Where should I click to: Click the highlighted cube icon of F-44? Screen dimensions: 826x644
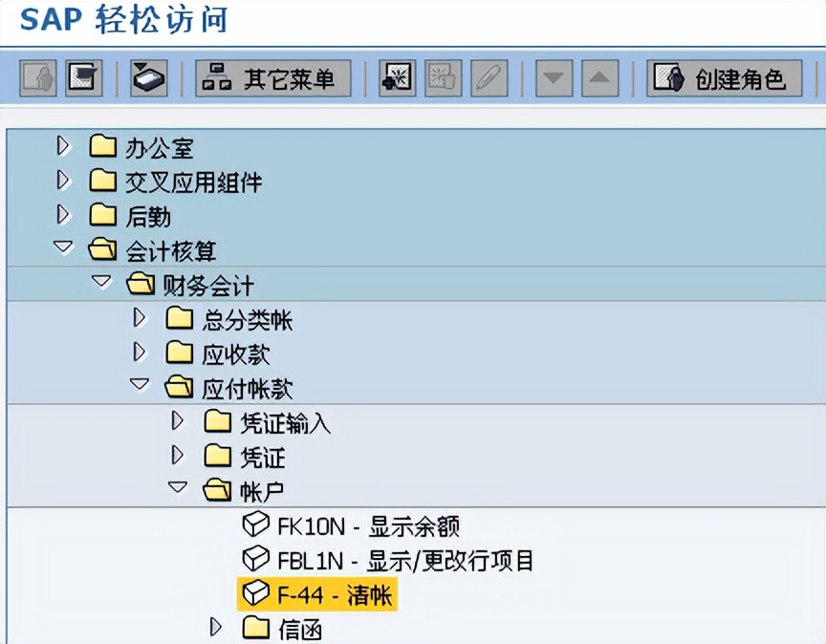[255, 594]
